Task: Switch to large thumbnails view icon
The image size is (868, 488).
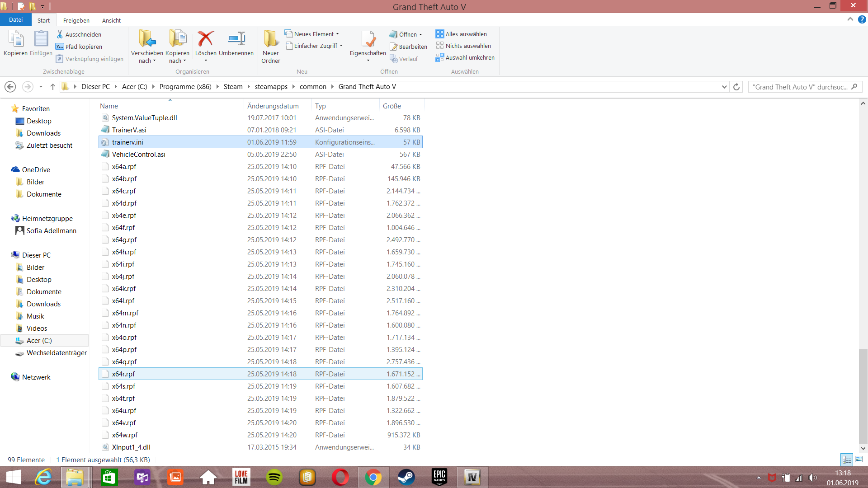Action: [859, 460]
